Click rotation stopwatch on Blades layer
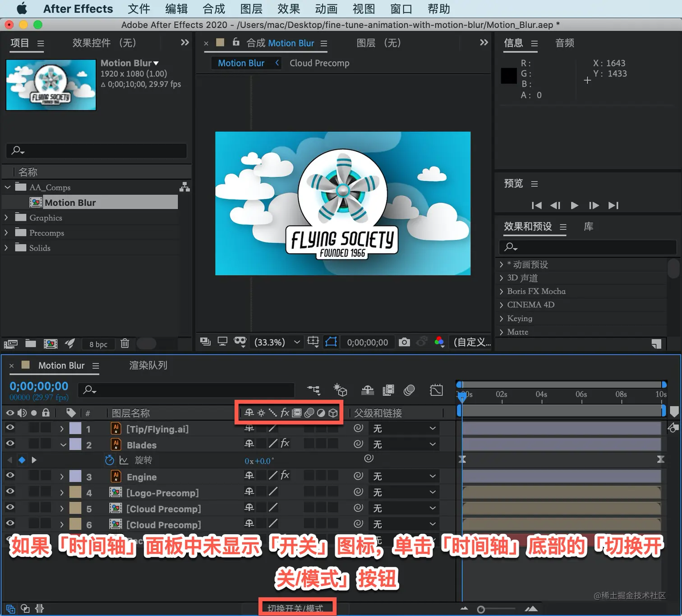This screenshot has height=616, width=682. pos(109,460)
